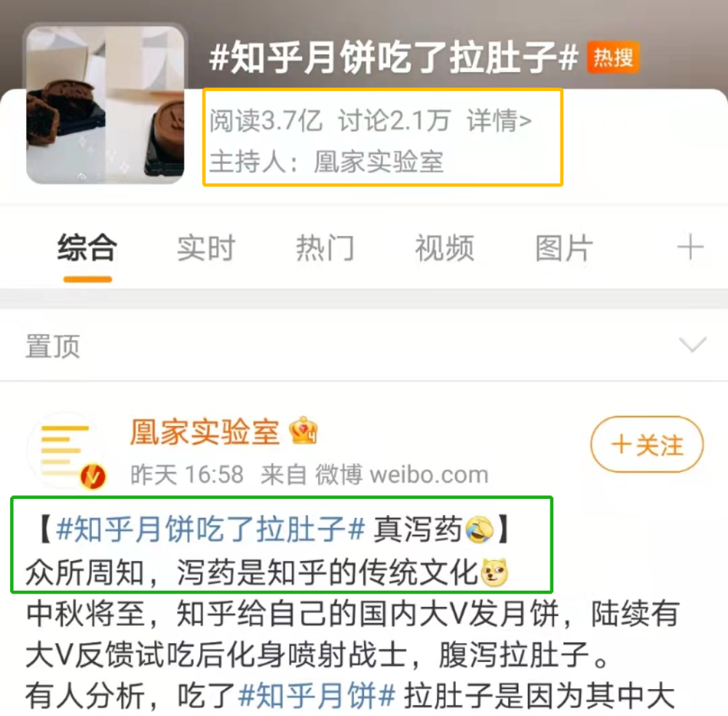Follow 凰家实验室 with +关注 button
728x716 pixels.
coord(647,444)
